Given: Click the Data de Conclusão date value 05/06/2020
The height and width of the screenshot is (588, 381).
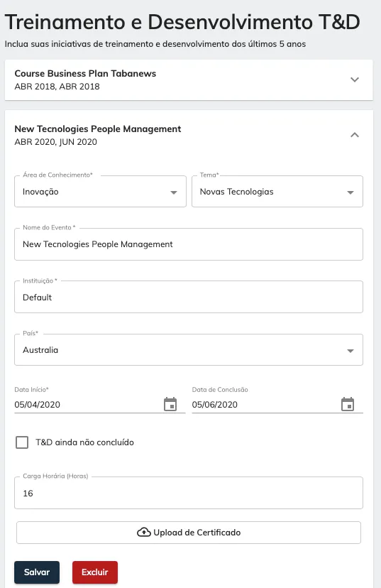Looking at the screenshot, I should 215,405.
